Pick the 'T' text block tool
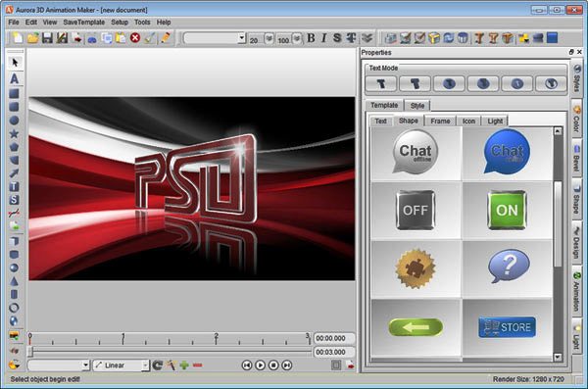This screenshot has height=389, width=588. click(x=14, y=186)
